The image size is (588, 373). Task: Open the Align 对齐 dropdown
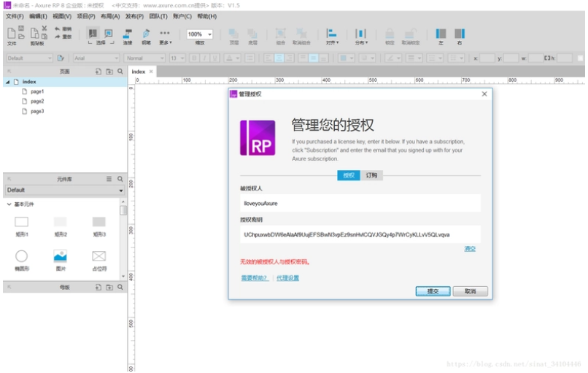pyautogui.click(x=332, y=36)
